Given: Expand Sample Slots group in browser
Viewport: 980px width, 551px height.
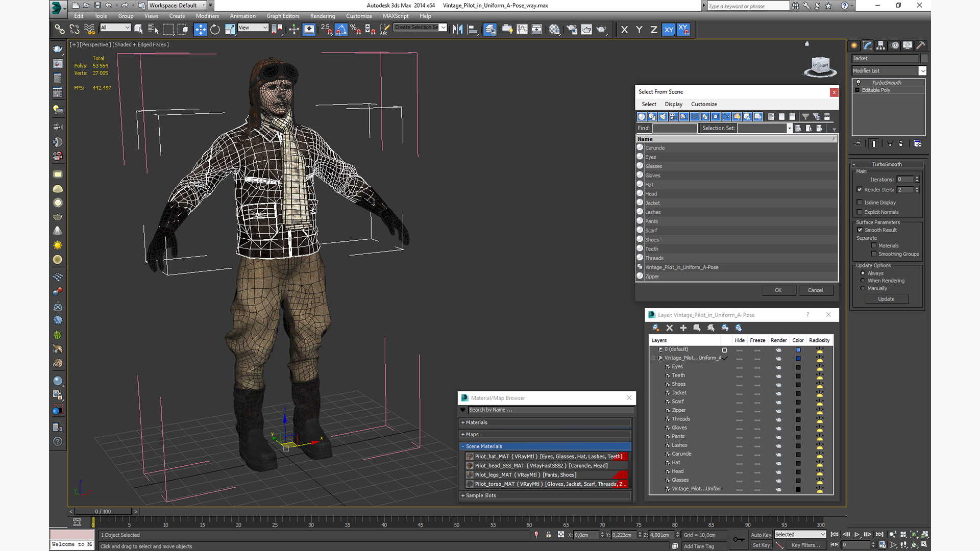Looking at the screenshot, I should (545, 495).
